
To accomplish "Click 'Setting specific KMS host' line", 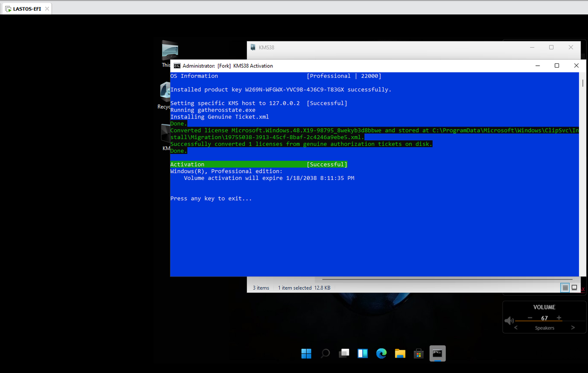I will [x=259, y=103].
